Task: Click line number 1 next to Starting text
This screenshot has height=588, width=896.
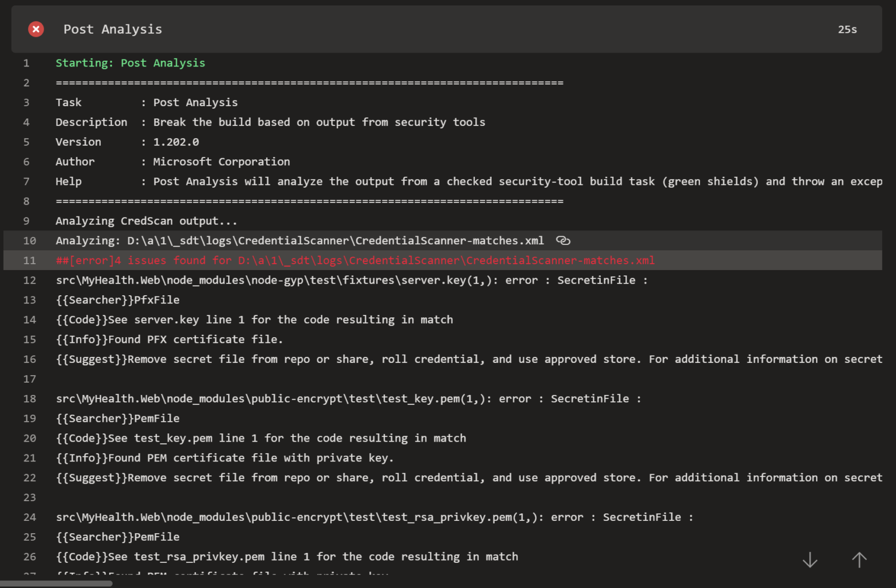Action: pyautogui.click(x=26, y=62)
